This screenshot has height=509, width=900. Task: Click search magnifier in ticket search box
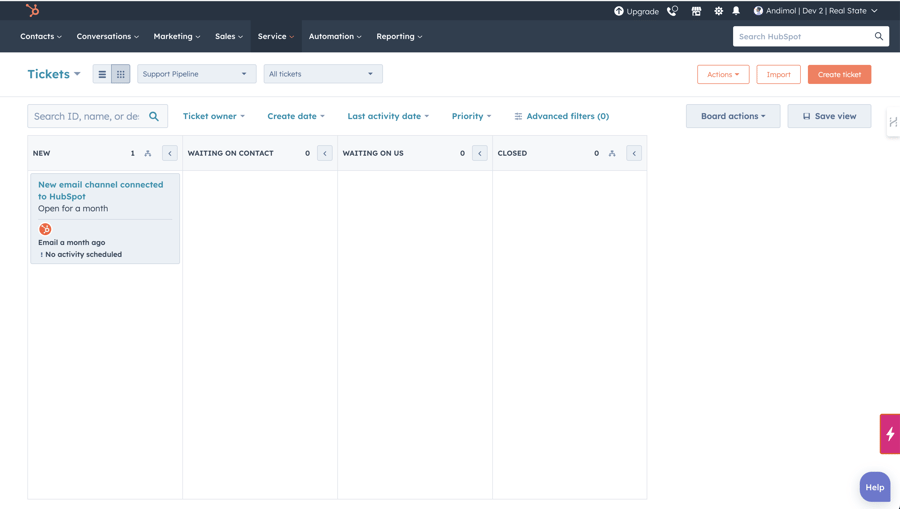[x=154, y=116]
